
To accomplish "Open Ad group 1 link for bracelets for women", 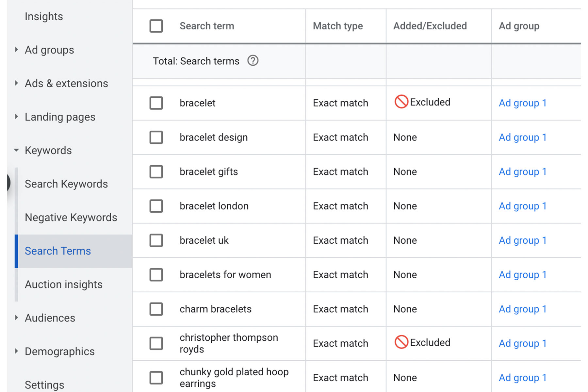I will click(x=523, y=275).
